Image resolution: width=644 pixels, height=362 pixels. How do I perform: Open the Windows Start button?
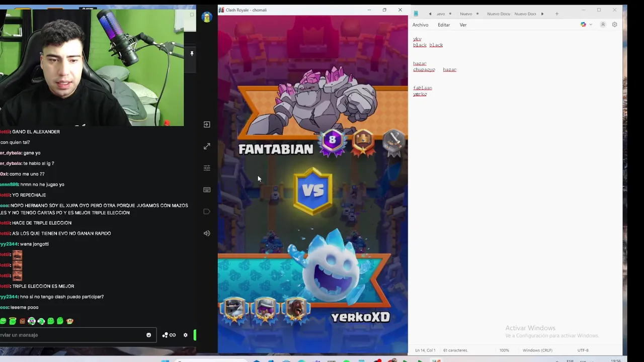165,360
